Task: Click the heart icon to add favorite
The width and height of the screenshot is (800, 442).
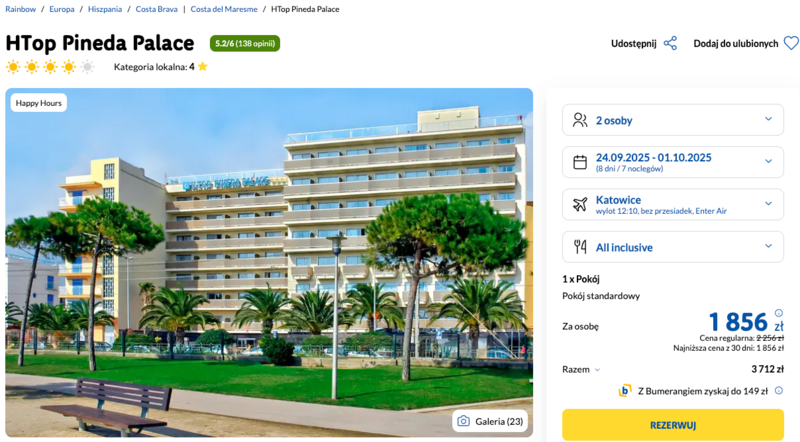Action: [x=791, y=43]
